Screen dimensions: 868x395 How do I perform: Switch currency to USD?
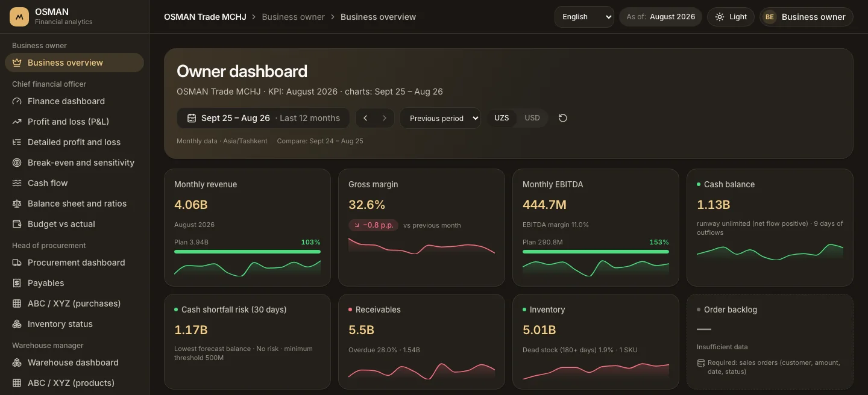point(532,118)
